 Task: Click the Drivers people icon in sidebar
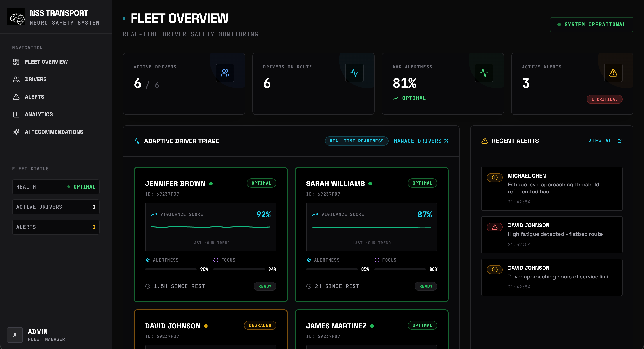point(16,79)
